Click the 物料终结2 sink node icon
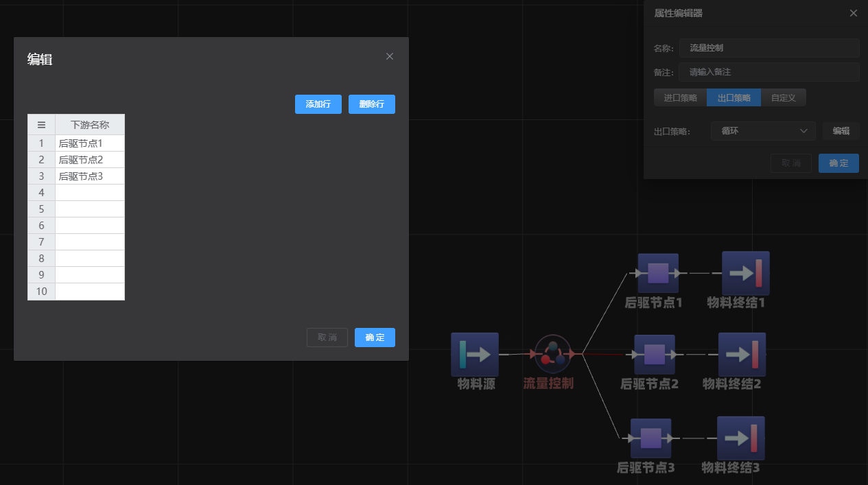This screenshot has width=868, height=485. pos(742,355)
